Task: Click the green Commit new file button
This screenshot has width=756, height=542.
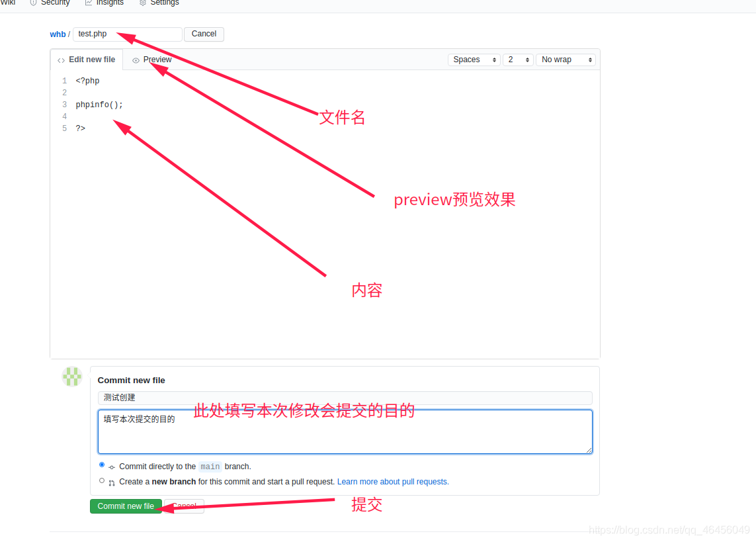Action: pyautogui.click(x=126, y=506)
